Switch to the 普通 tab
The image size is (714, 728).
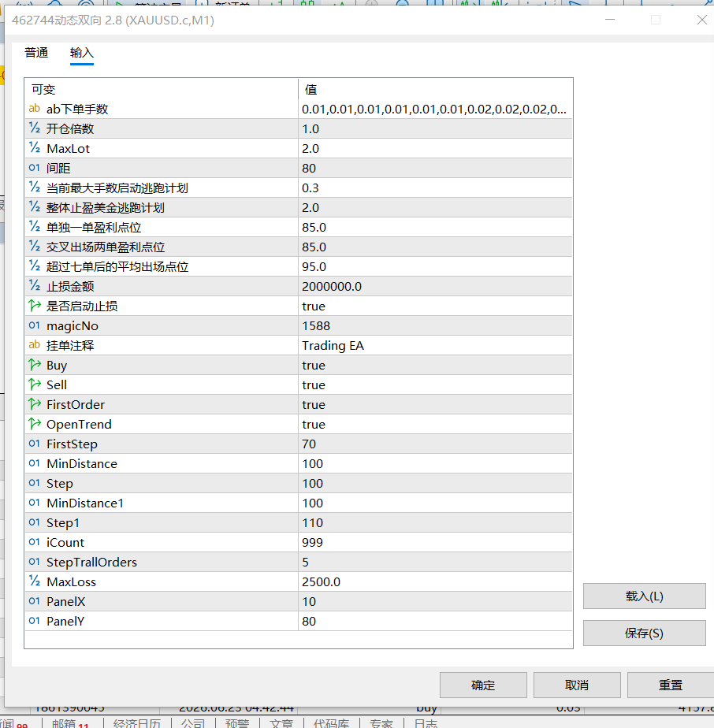coord(36,53)
